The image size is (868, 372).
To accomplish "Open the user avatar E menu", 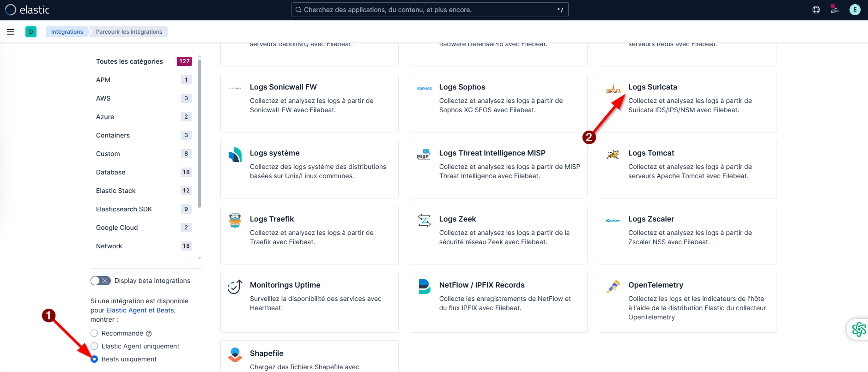I will pos(855,10).
